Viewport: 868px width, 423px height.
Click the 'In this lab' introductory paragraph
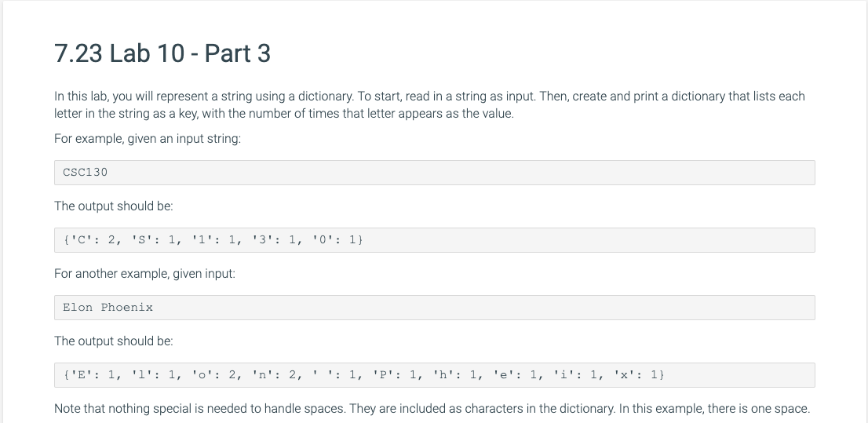(x=429, y=104)
